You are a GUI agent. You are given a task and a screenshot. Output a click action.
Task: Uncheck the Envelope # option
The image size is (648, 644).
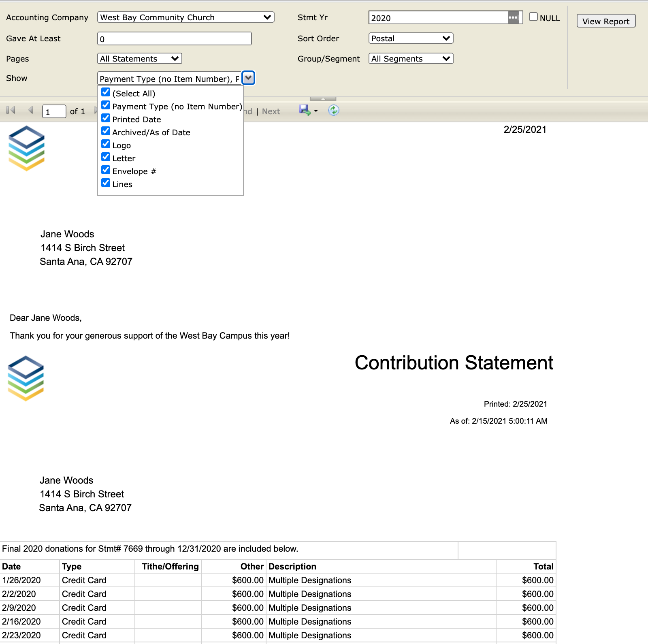pos(106,170)
